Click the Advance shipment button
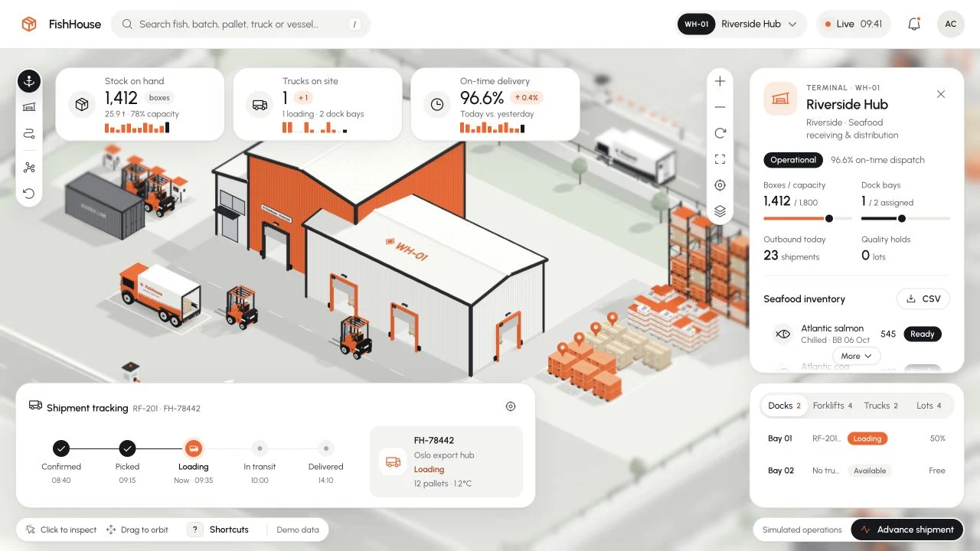This screenshot has width=980, height=551. [x=907, y=530]
